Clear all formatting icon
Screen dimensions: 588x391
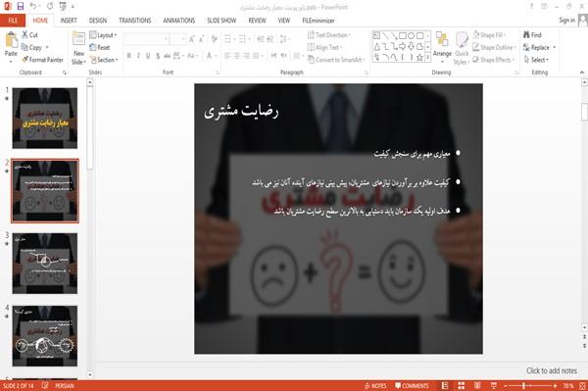pos(214,39)
